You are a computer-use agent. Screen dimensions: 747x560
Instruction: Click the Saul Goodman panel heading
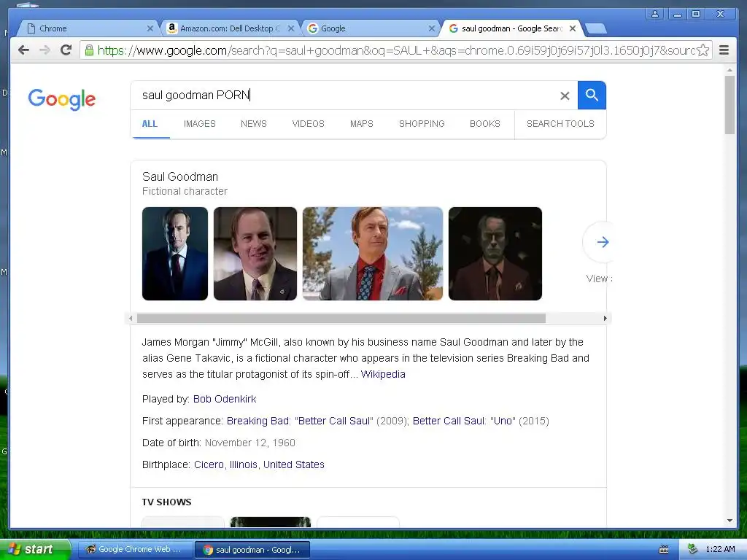point(180,176)
